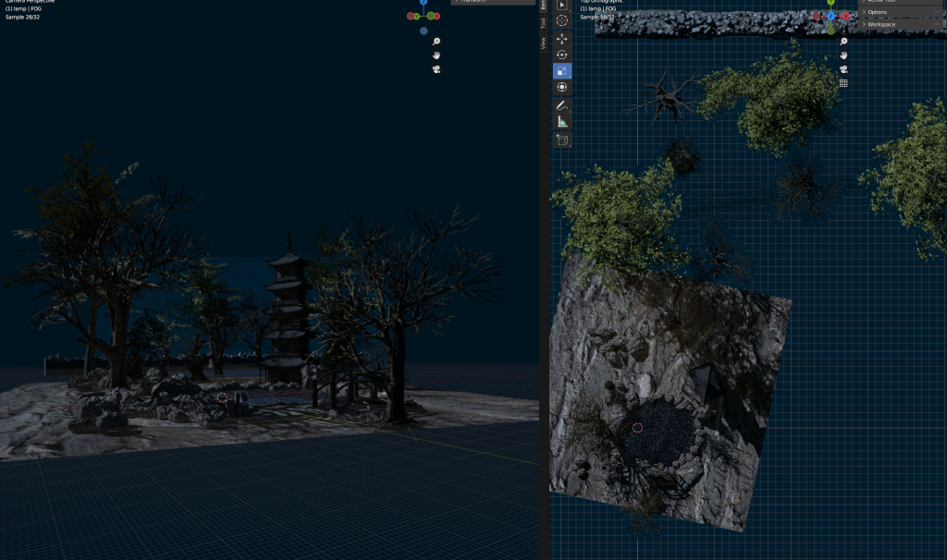Select the Rotate tool

561,55
